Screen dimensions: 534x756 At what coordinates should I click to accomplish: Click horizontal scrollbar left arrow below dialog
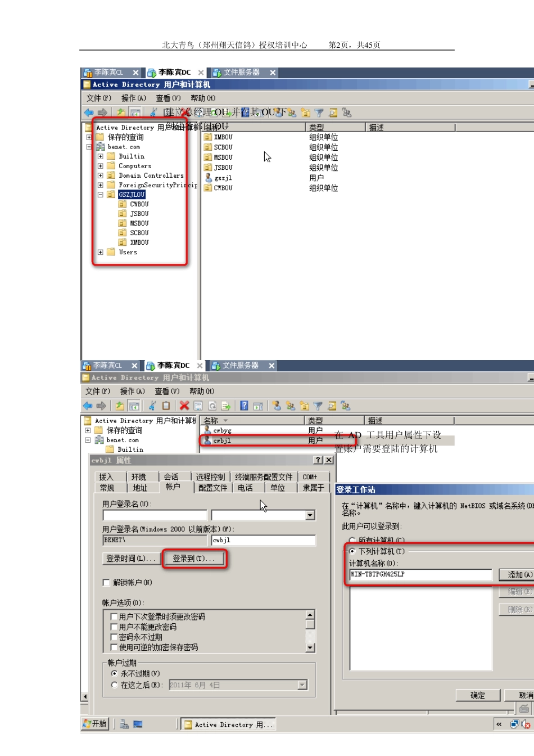point(85,697)
